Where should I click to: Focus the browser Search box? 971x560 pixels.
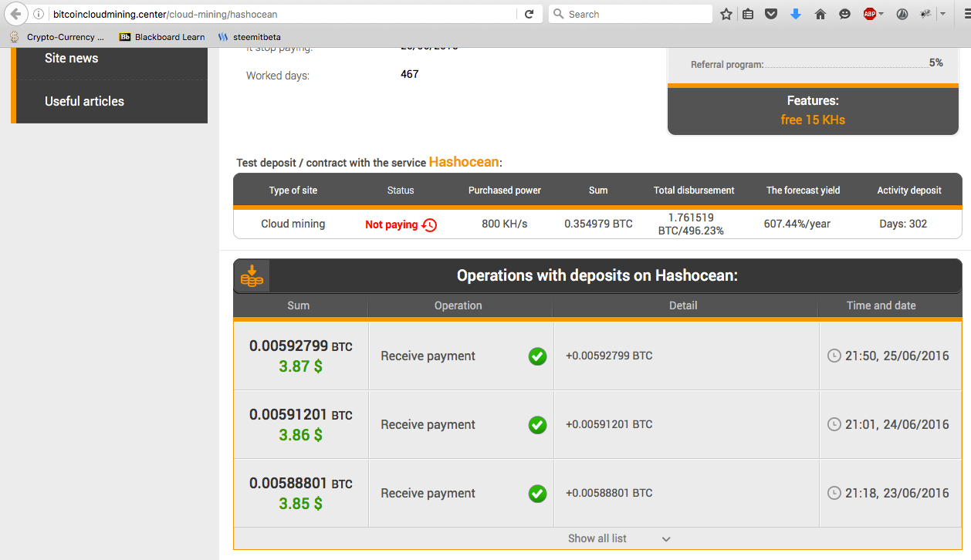(631, 14)
